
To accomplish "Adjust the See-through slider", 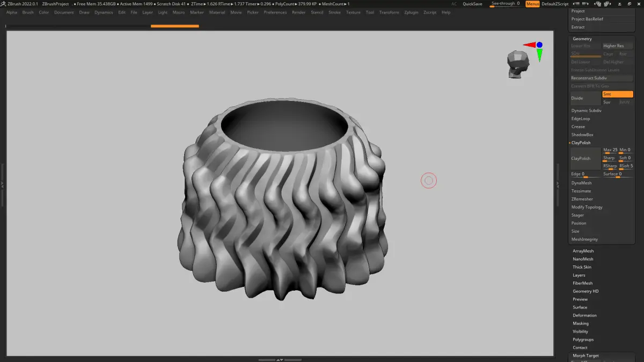I will (x=505, y=4).
